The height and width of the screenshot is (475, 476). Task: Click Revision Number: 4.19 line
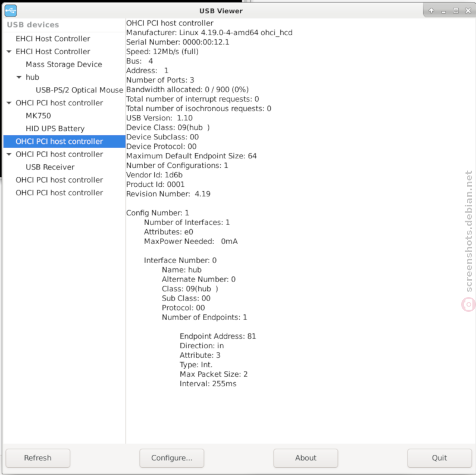(x=168, y=194)
